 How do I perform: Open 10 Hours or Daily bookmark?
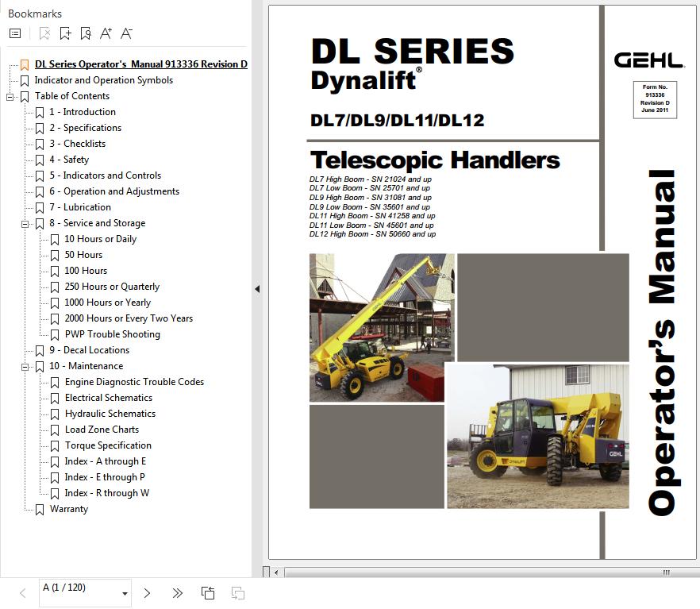101,239
